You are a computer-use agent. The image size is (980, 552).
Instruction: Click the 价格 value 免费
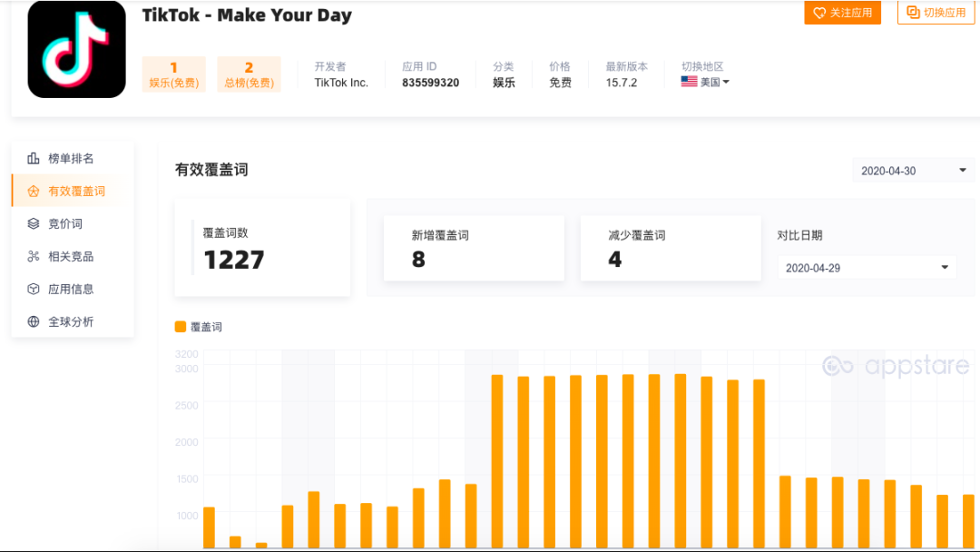(560, 83)
